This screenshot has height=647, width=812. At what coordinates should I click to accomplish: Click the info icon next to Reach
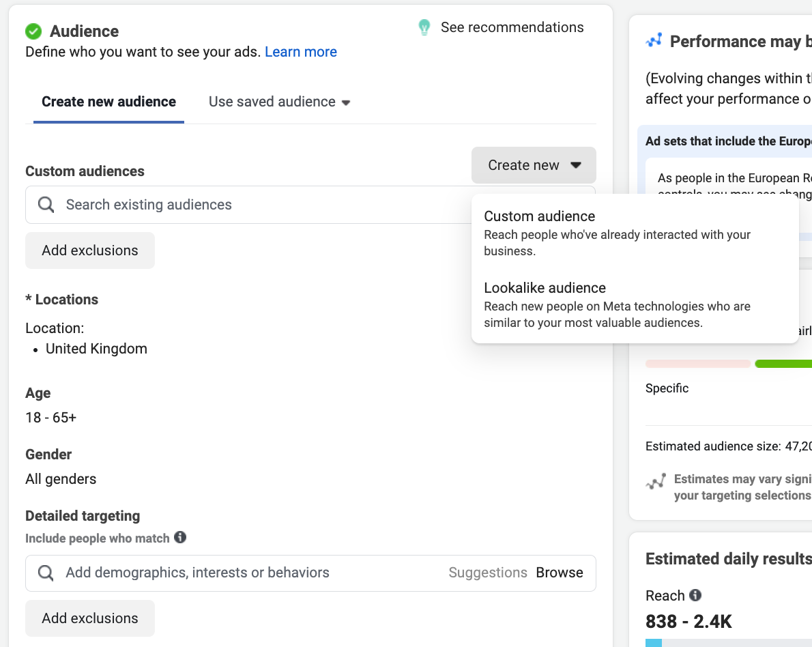tap(695, 595)
